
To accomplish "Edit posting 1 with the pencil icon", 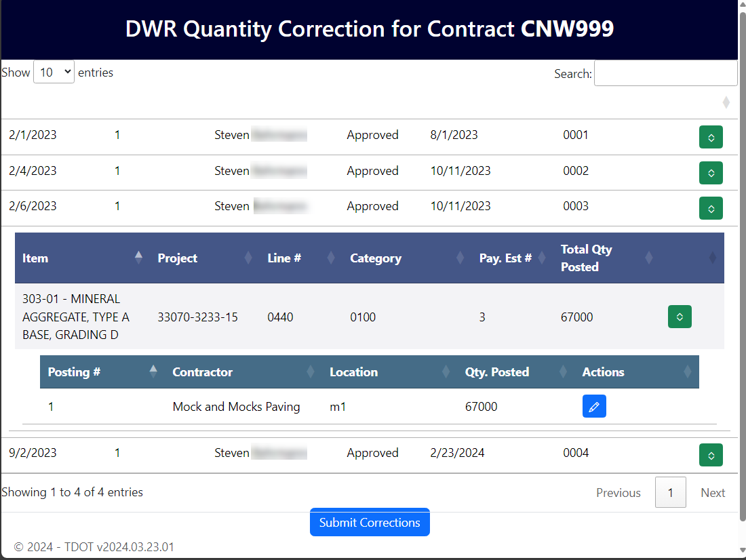I will 594,406.
